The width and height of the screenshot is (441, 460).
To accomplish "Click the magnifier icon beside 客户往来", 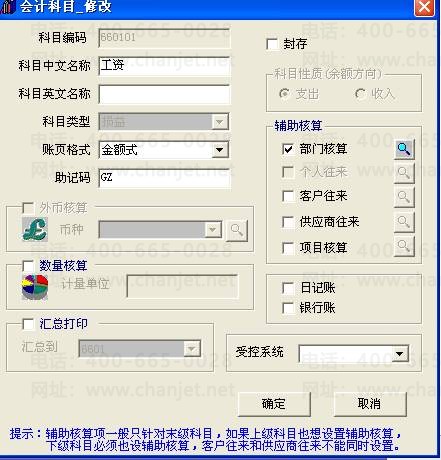I will pyautogui.click(x=404, y=197).
